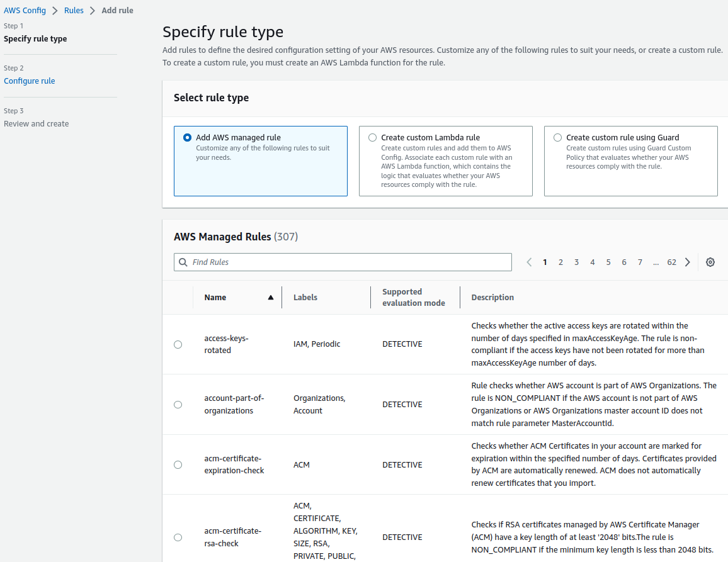Open the AWS Config breadcrumb link

25,11
